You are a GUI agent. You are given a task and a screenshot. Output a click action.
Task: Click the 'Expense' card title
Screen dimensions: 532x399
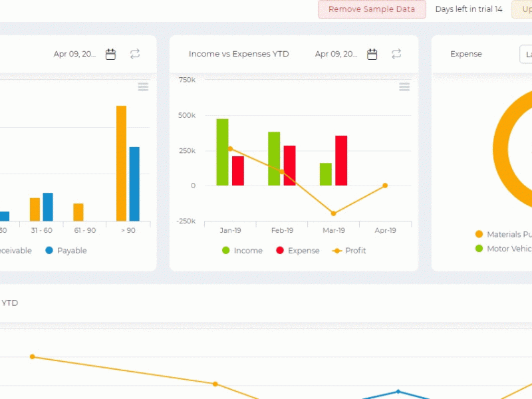(x=466, y=54)
